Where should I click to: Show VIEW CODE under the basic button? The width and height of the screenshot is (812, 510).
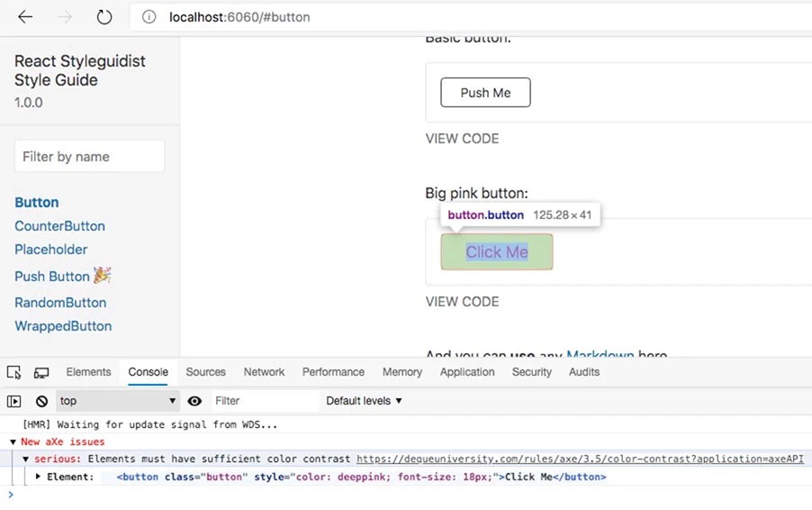click(x=462, y=139)
